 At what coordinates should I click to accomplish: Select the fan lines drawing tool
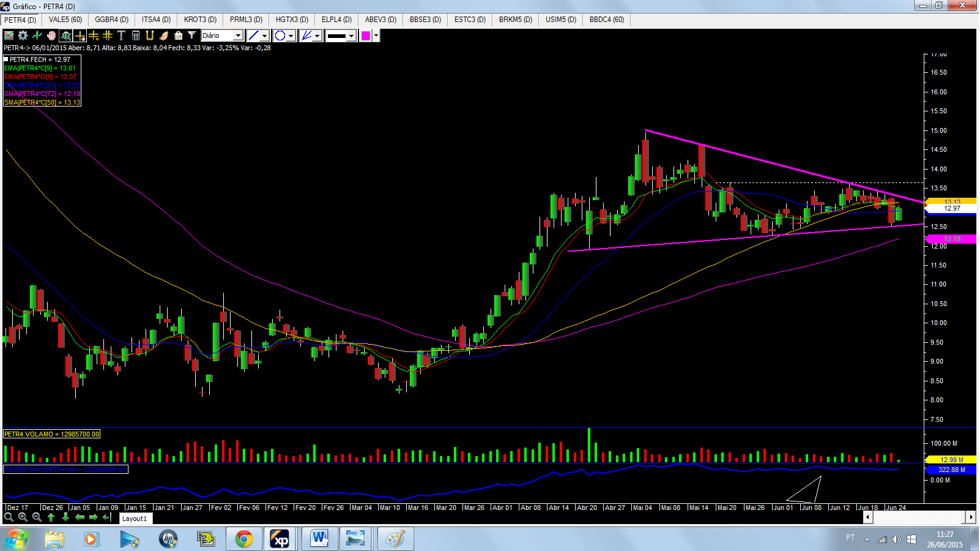pyautogui.click(x=306, y=36)
